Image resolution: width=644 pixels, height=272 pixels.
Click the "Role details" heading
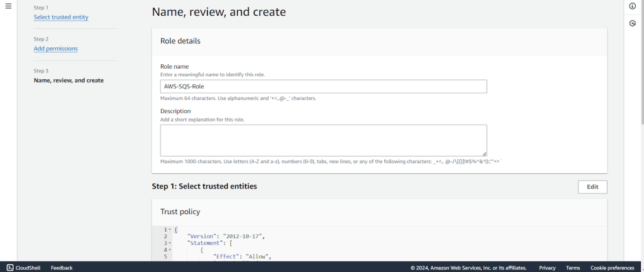180,41
